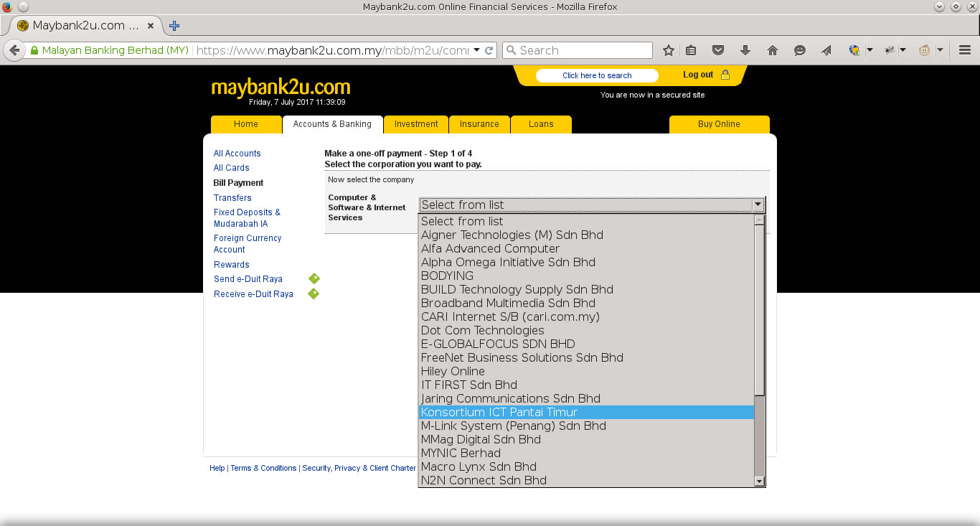Collapse the Select from list combo box arrow
Viewport: 980px width, 526px height.
click(758, 205)
